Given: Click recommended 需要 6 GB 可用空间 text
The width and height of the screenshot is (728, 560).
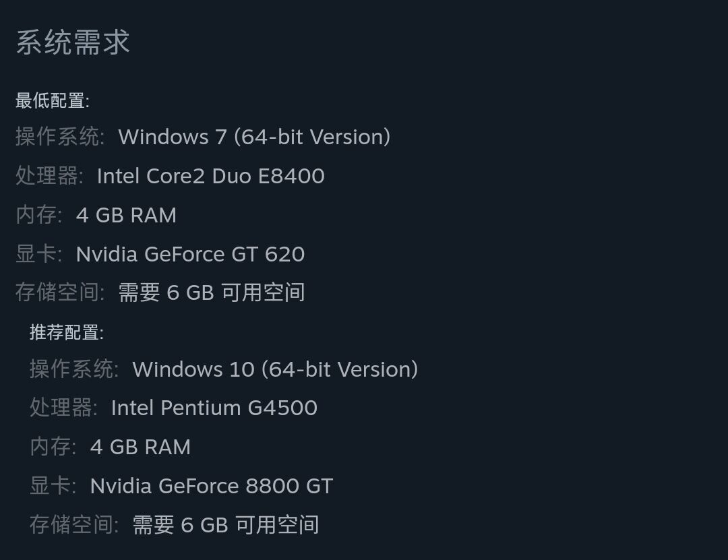Looking at the screenshot, I should tap(226, 525).
